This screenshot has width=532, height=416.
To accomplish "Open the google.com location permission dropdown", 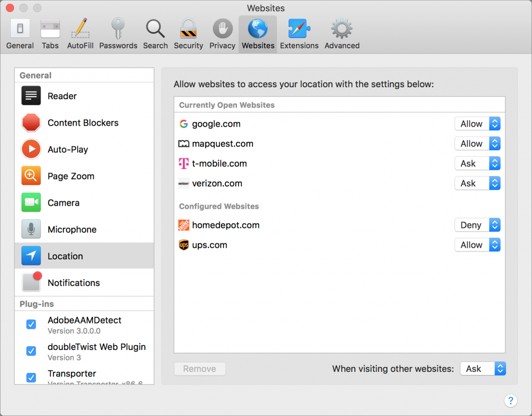I will point(477,124).
